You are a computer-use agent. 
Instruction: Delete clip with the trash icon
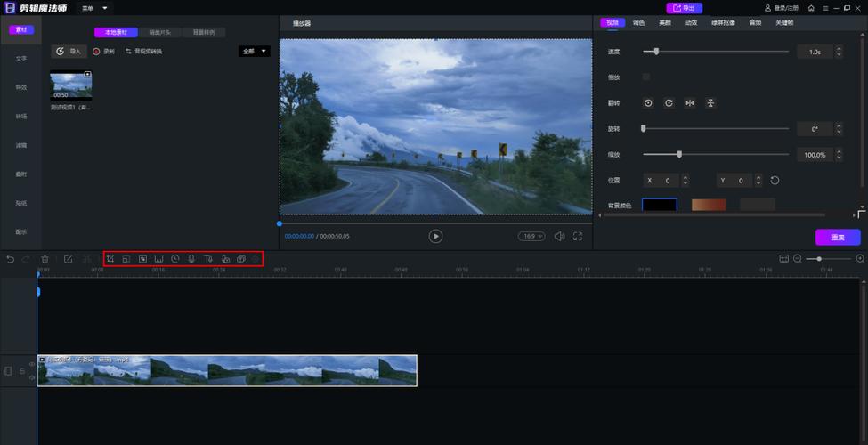pyautogui.click(x=45, y=259)
